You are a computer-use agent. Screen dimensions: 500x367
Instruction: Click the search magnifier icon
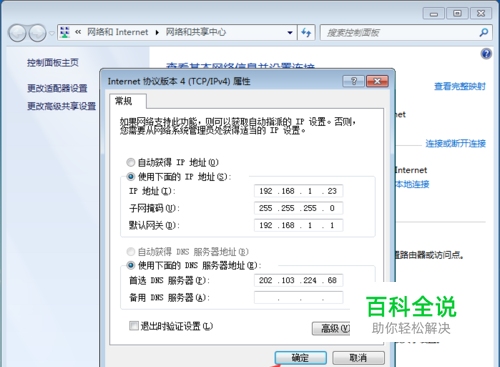tap(484, 32)
